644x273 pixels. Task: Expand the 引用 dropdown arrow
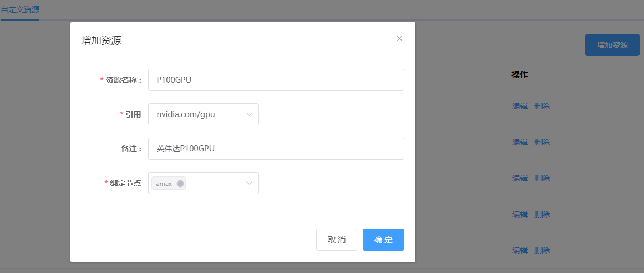pyautogui.click(x=249, y=114)
